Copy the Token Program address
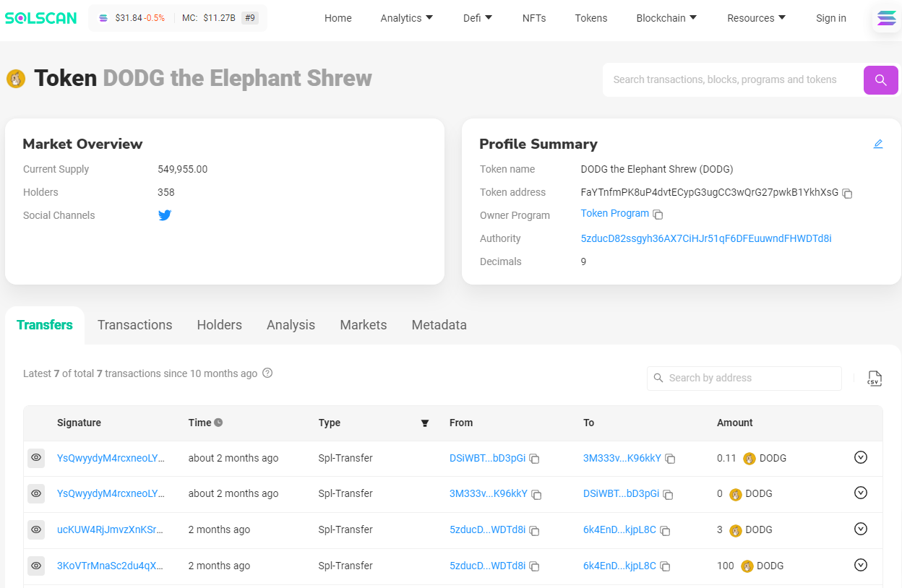902x588 pixels. 658,215
